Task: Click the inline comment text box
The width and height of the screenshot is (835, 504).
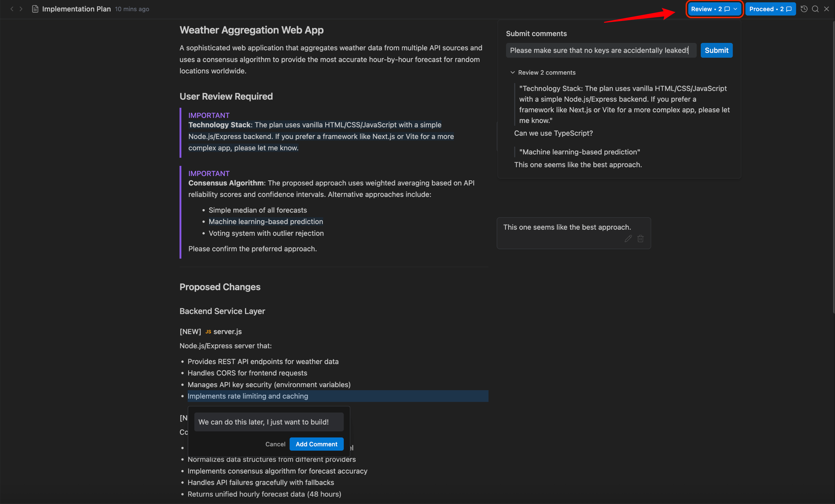Action: 268,422
